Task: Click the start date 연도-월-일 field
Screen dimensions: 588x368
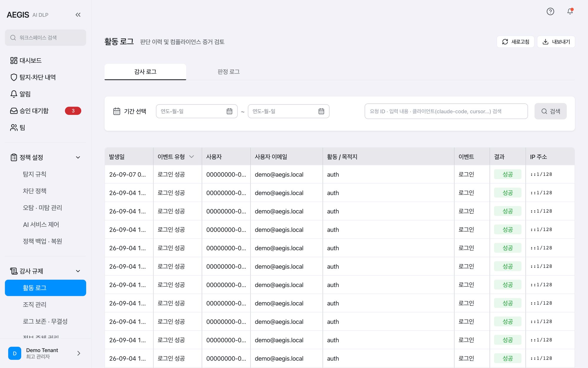Action: point(197,111)
